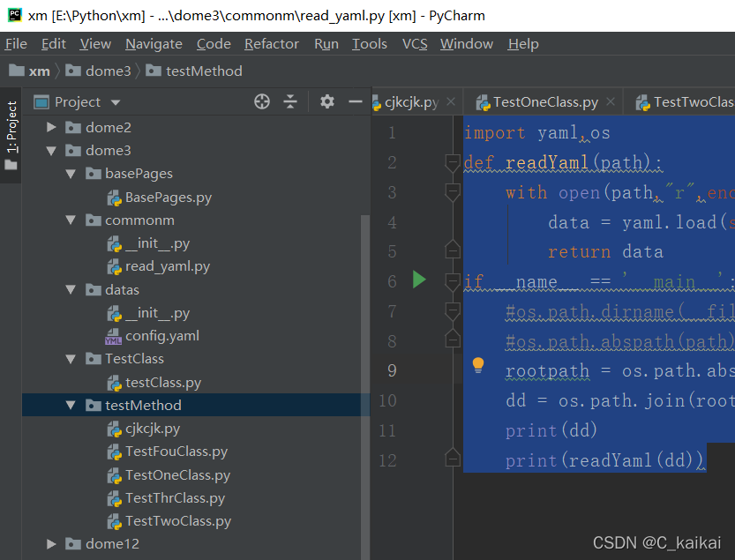The height and width of the screenshot is (560, 735).
Task: Open the Code menu
Action: point(214,44)
